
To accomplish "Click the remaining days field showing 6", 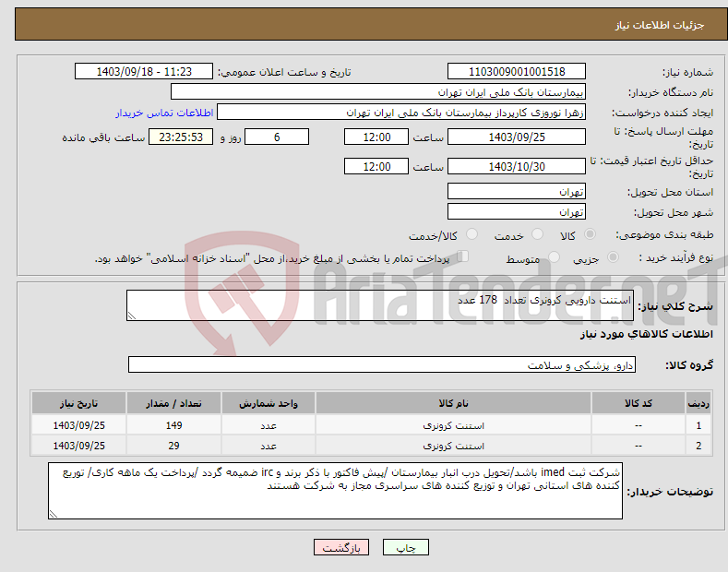I will (277, 137).
